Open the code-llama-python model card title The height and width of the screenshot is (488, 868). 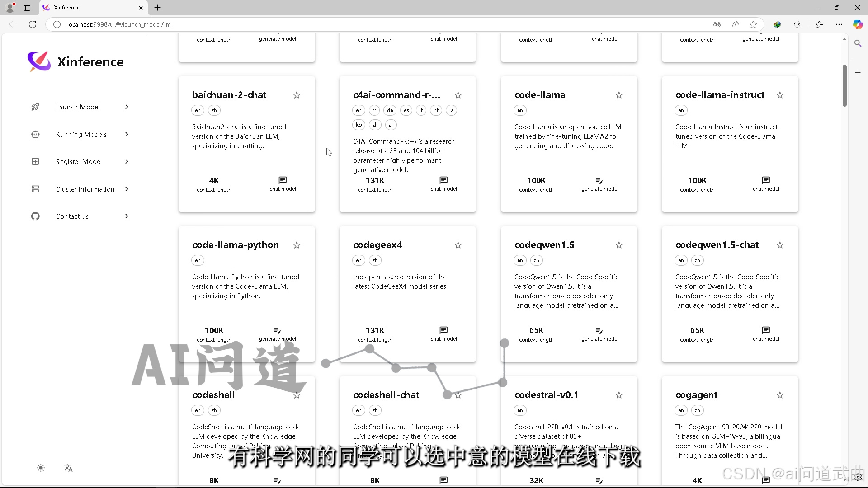click(235, 245)
